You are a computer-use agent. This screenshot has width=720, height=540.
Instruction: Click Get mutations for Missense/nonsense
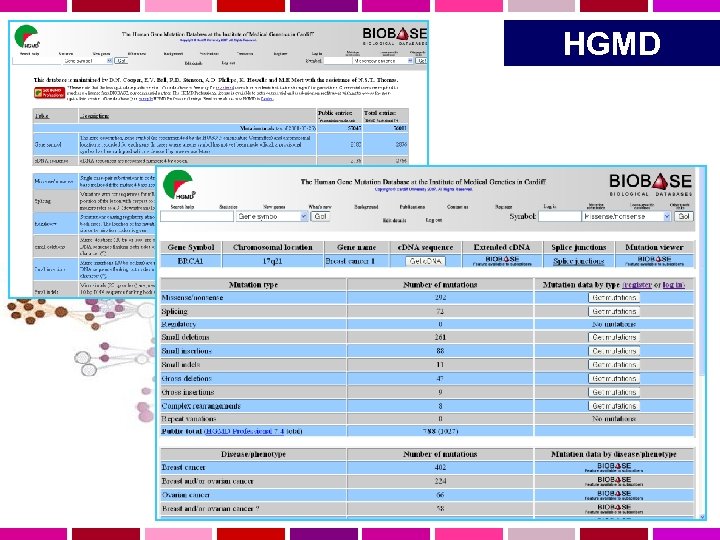(614, 298)
